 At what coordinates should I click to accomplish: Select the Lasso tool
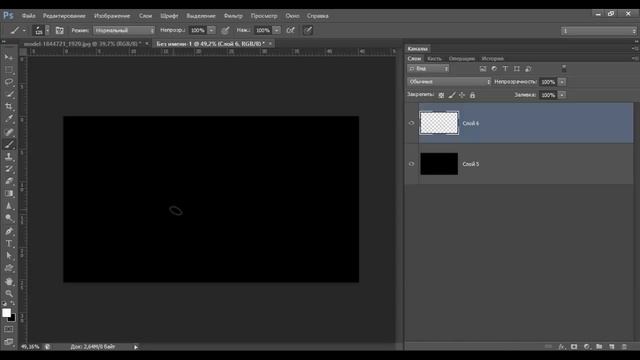(9, 82)
